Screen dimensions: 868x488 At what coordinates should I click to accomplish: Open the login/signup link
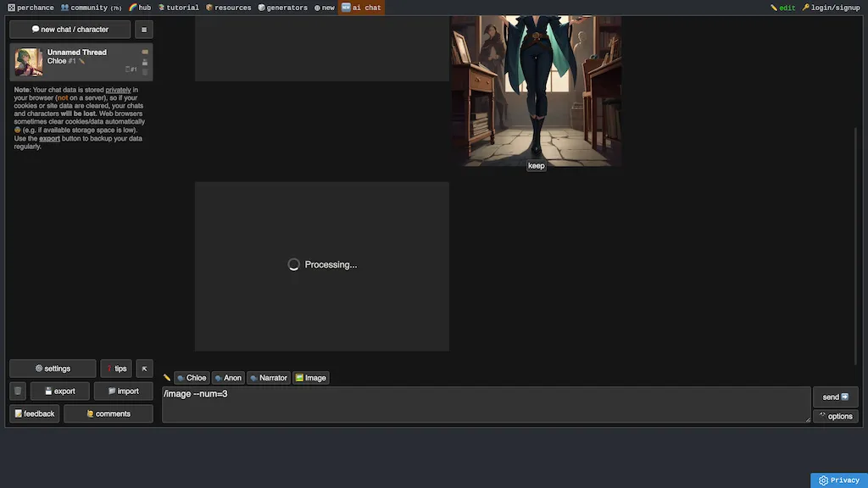(x=831, y=8)
